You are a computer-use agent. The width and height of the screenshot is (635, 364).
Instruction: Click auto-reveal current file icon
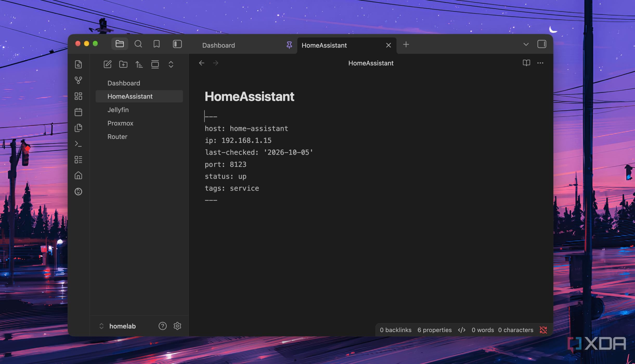coord(155,64)
